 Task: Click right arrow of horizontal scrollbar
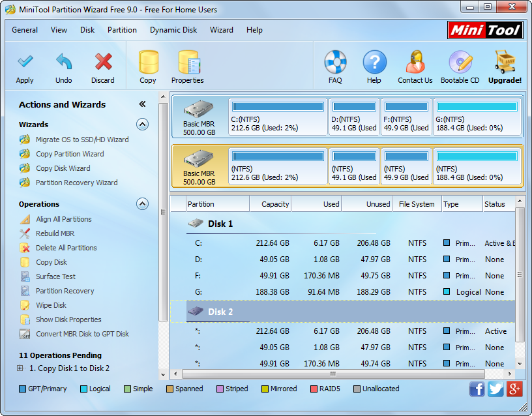point(510,374)
